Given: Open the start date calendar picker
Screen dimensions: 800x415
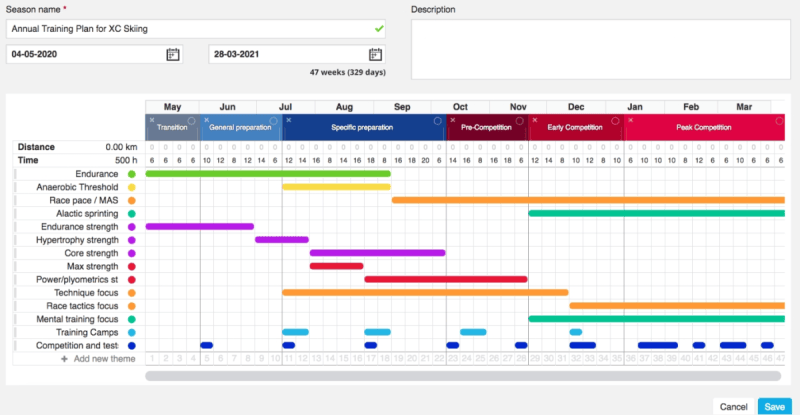Looking at the screenshot, I should pyautogui.click(x=173, y=55).
